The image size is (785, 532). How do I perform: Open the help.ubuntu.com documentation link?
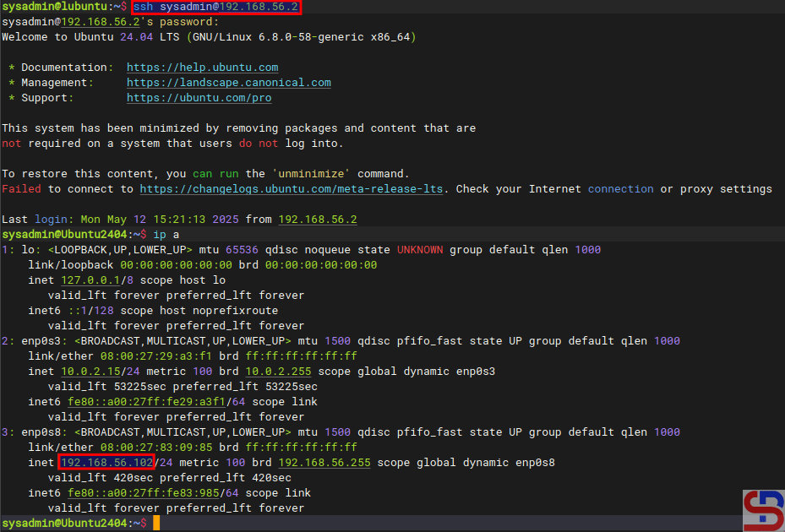point(202,68)
